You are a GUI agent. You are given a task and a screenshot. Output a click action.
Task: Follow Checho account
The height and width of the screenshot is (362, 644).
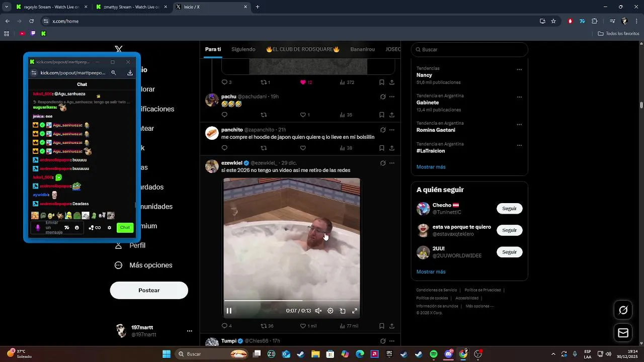click(x=509, y=209)
